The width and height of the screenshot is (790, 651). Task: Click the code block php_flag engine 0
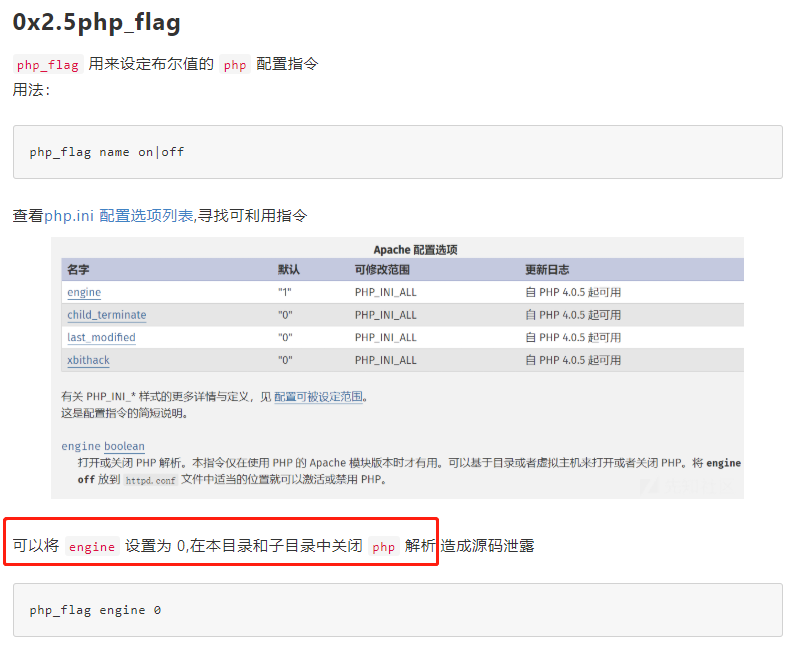click(x=398, y=610)
